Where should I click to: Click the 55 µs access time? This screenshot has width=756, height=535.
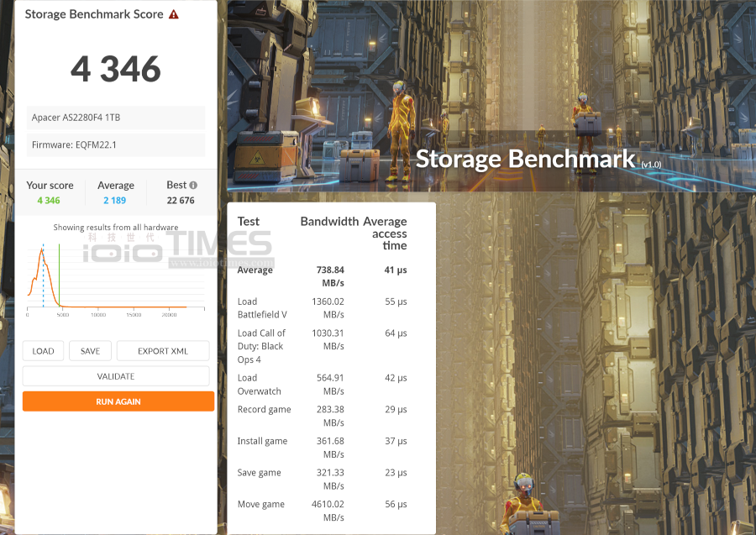pos(396,302)
